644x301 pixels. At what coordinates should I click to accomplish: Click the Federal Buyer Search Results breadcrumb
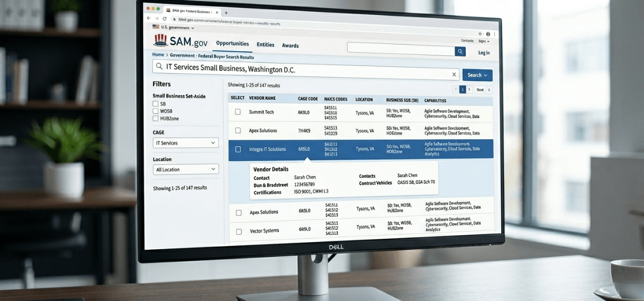click(x=225, y=56)
